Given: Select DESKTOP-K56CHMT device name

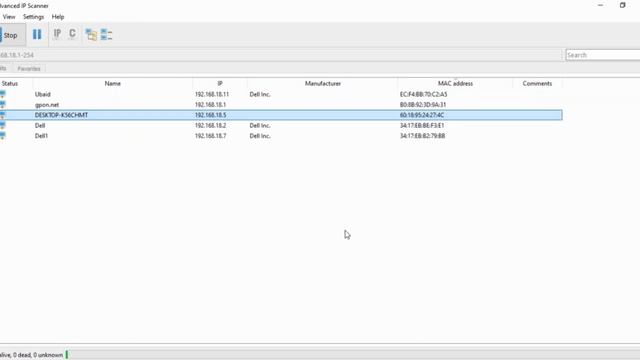Looking at the screenshot, I should pos(61,115).
